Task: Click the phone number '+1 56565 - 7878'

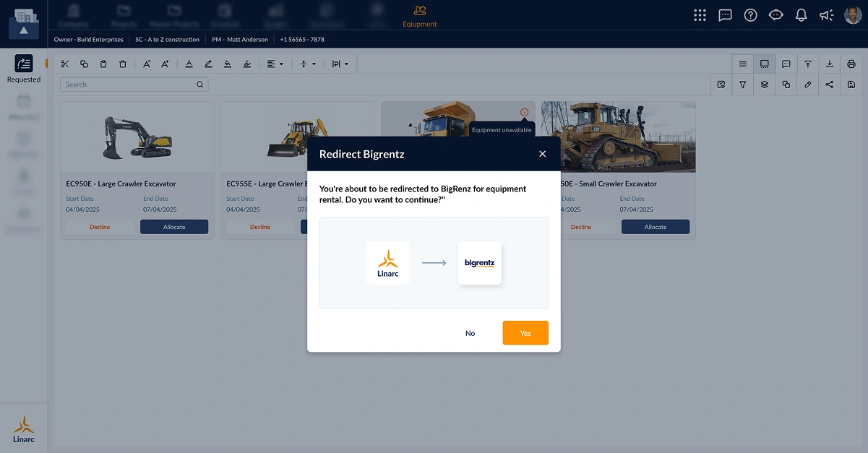Action: pos(302,40)
